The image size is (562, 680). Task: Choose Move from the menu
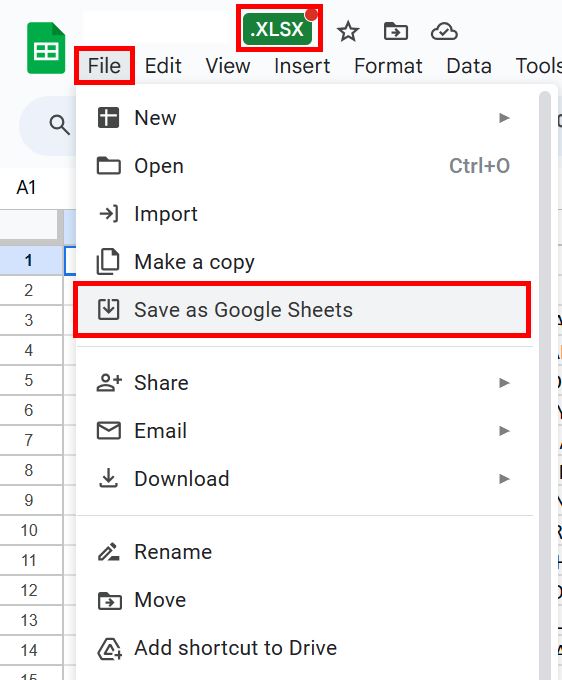304,600
